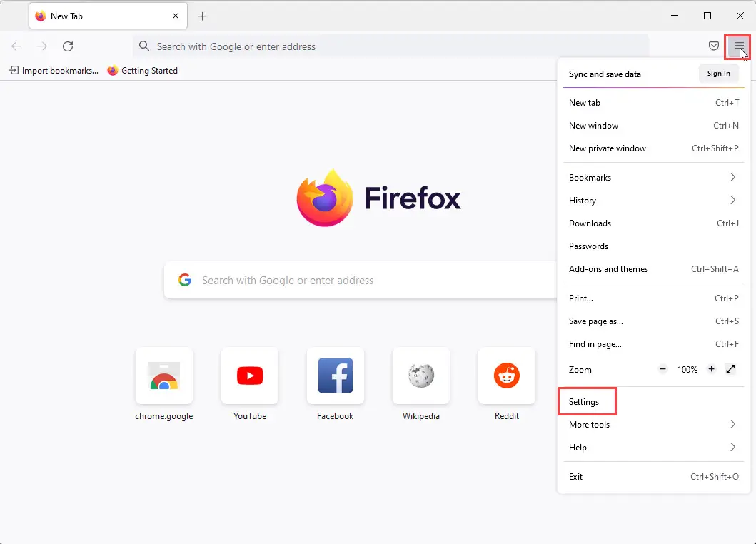Select Save page as... menu item
The width and height of the screenshot is (756, 544).
[x=653, y=321]
